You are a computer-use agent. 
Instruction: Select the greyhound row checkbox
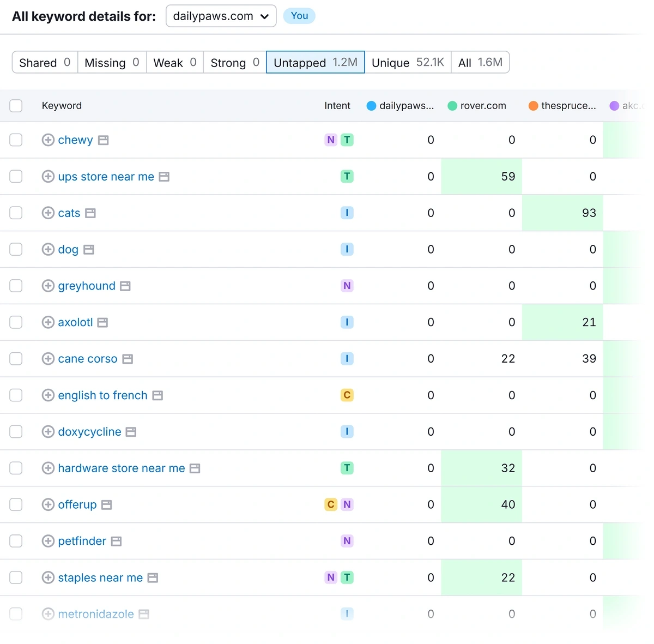[x=16, y=286]
